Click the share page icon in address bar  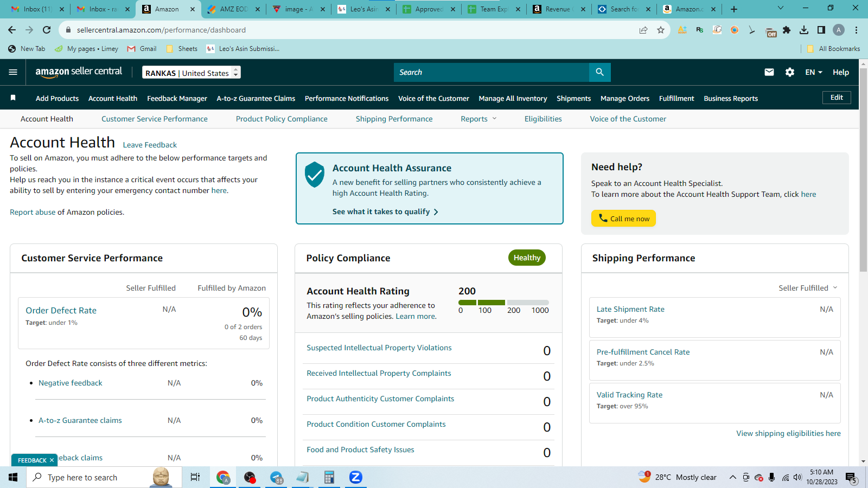[643, 30]
